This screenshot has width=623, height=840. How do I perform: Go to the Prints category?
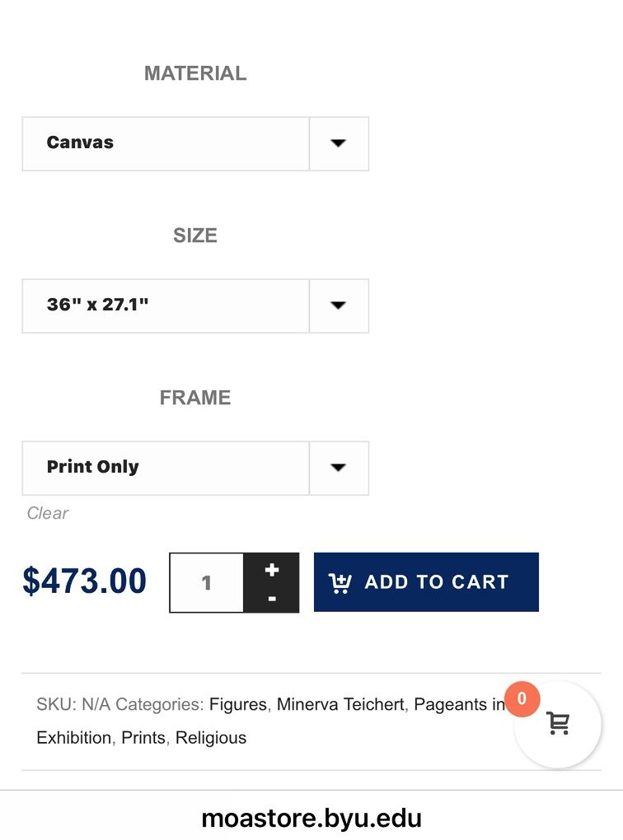point(143,738)
